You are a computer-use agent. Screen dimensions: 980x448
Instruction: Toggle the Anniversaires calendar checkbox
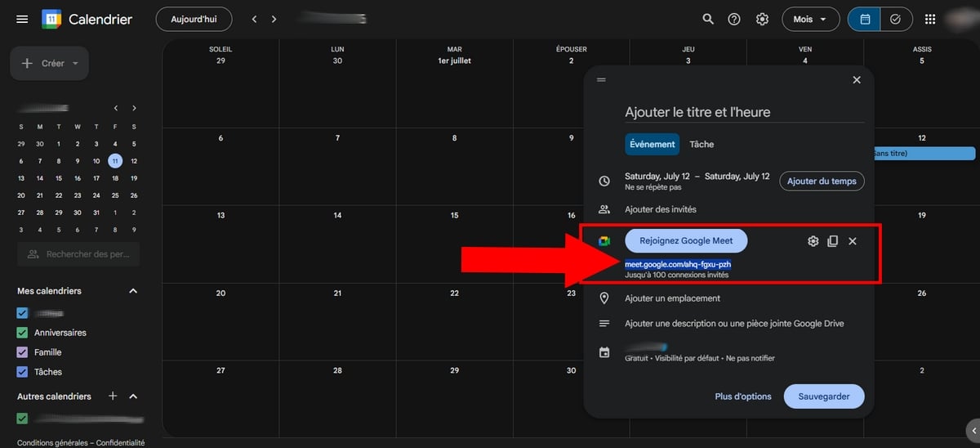[x=23, y=333]
